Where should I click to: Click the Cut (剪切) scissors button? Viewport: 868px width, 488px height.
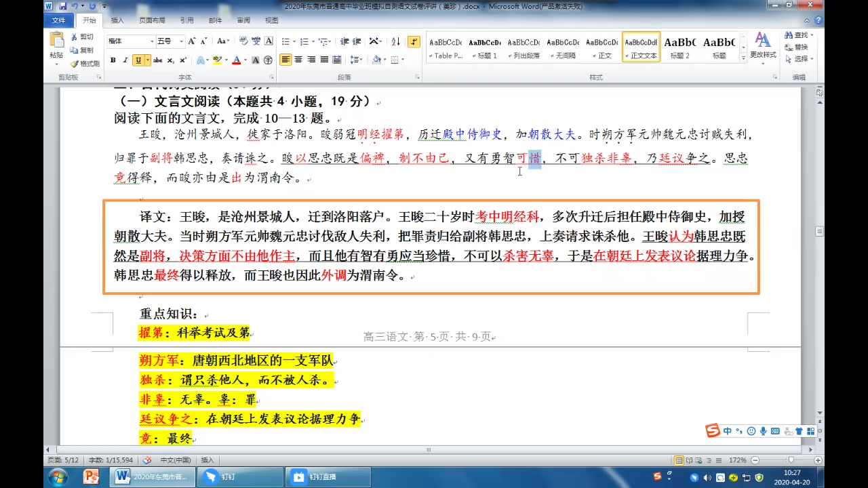tap(81, 37)
